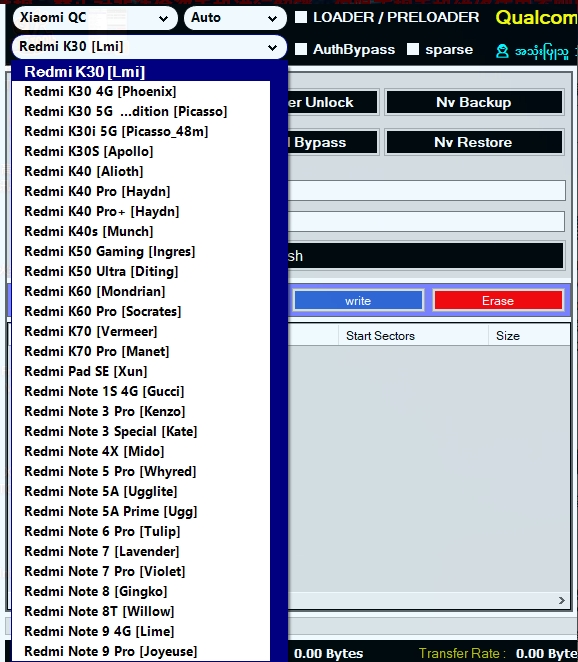
Task: Click the partially hidden Unlock button
Action: (x=333, y=102)
